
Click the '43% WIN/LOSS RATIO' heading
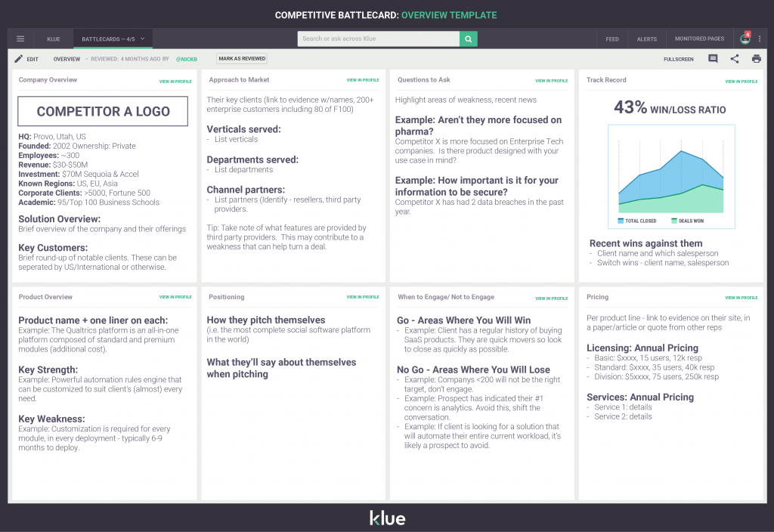(x=670, y=107)
